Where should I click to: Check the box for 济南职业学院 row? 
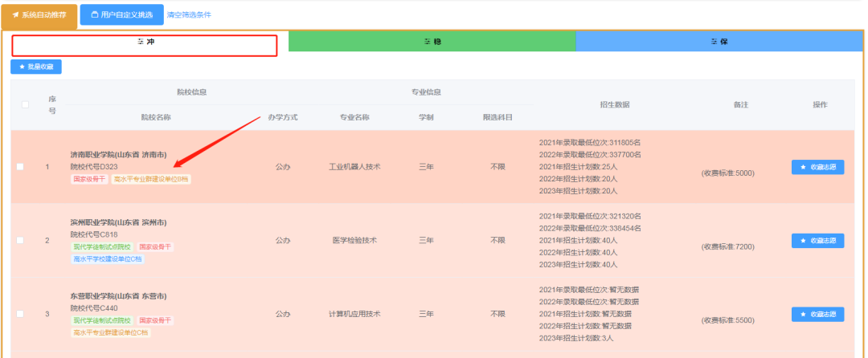click(20, 167)
